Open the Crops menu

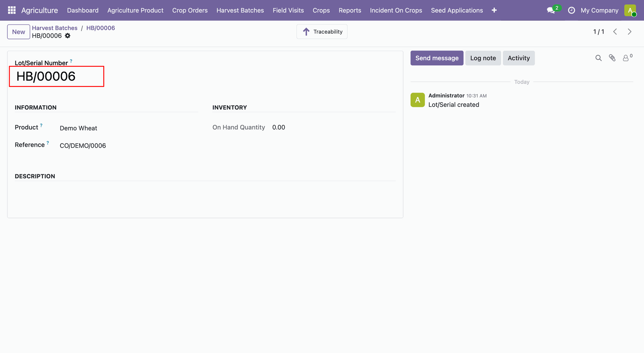pyautogui.click(x=321, y=10)
